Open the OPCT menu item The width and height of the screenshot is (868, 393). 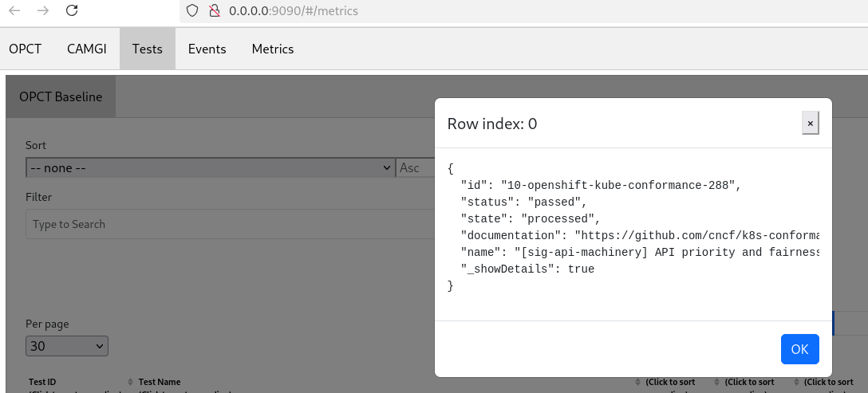pyautogui.click(x=26, y=49)
